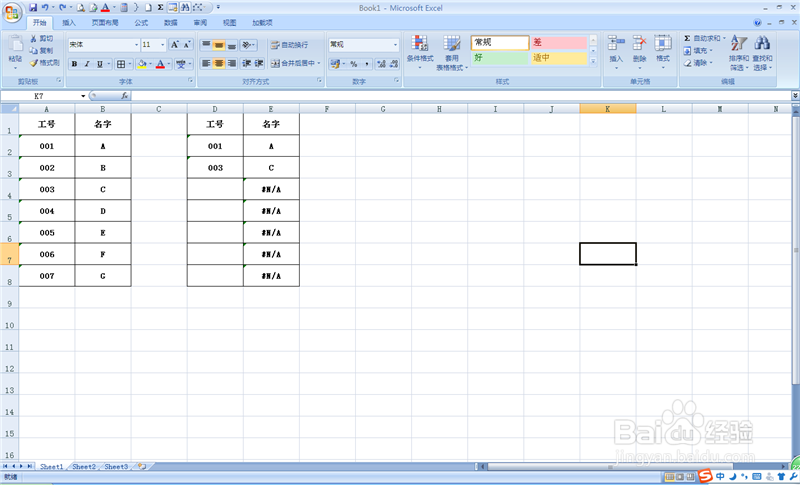Select cell A5 containing 004
This screenshot has height=485, width=800.
(x=46, y=211)
